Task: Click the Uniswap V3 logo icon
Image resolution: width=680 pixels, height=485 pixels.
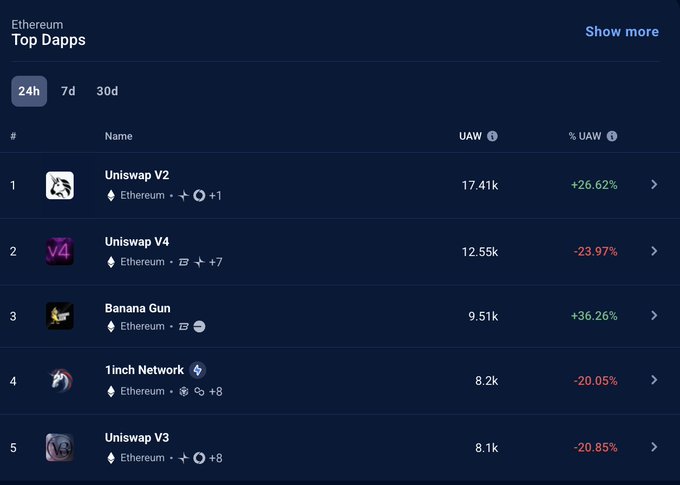Action: 60,447
